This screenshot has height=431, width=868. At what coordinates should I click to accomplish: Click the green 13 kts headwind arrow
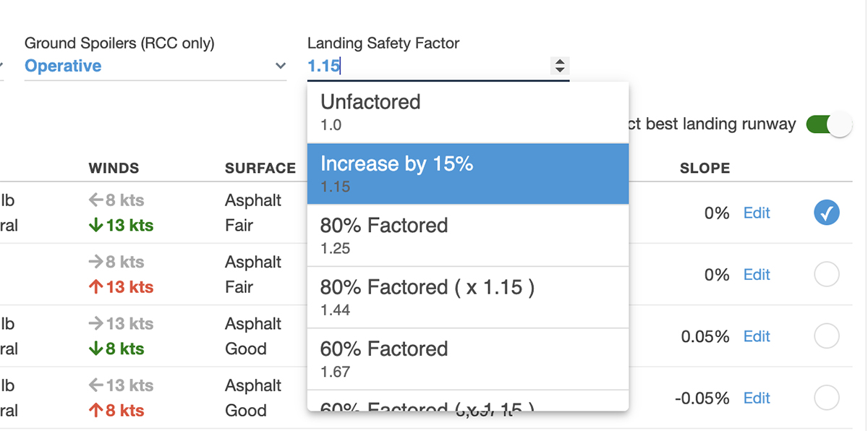96,226
